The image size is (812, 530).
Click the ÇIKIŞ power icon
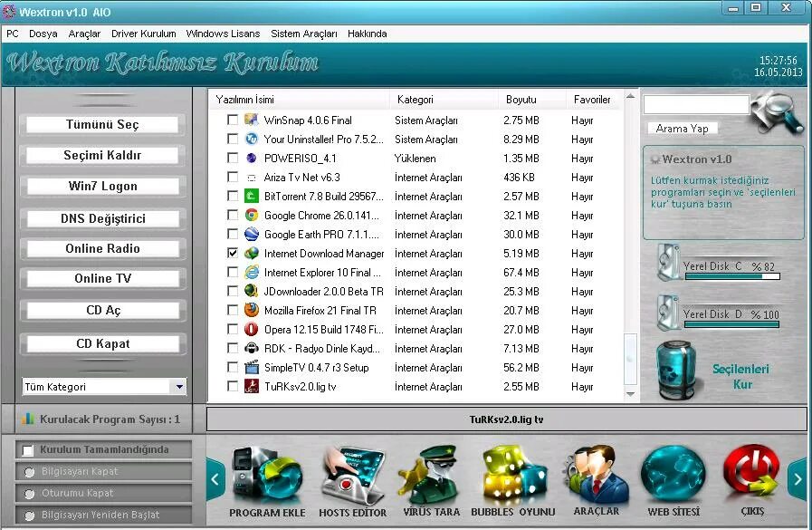click(752, 474)
